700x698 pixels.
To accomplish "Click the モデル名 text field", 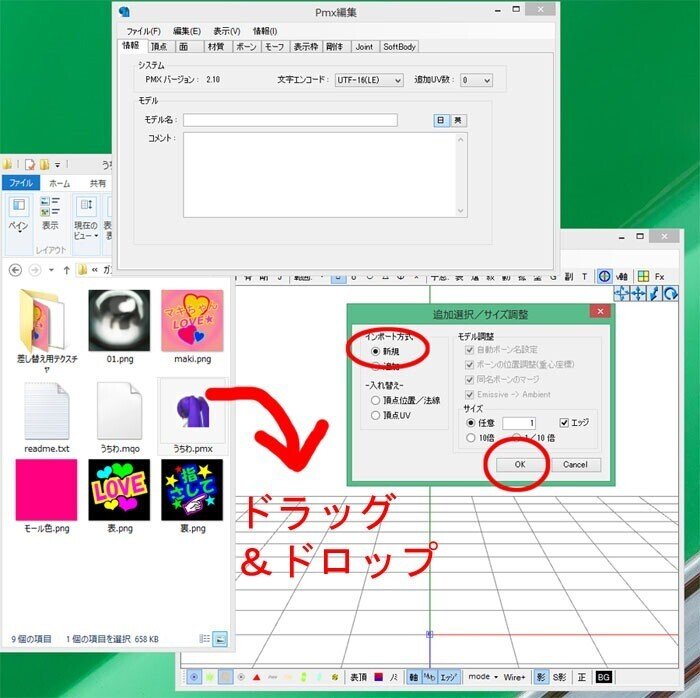I will (x=290, y=120).
